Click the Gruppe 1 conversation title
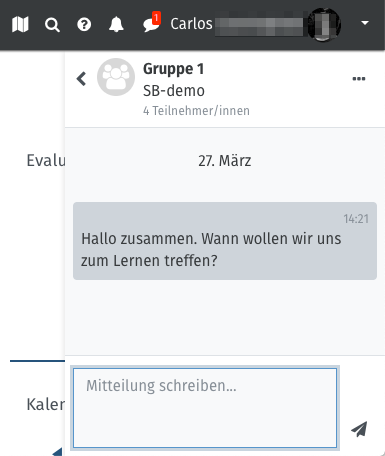The height and width of the screenshot is (456, 385). 173,69
